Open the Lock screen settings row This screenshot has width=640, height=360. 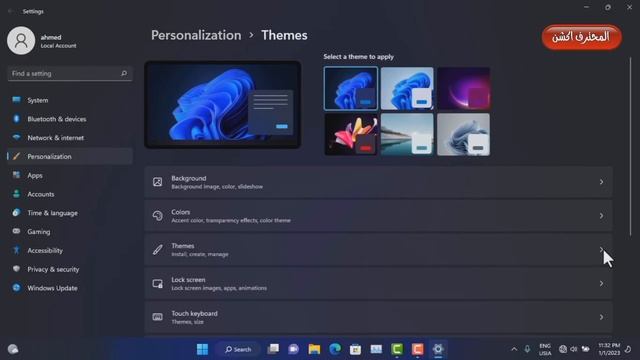(378, 283)
